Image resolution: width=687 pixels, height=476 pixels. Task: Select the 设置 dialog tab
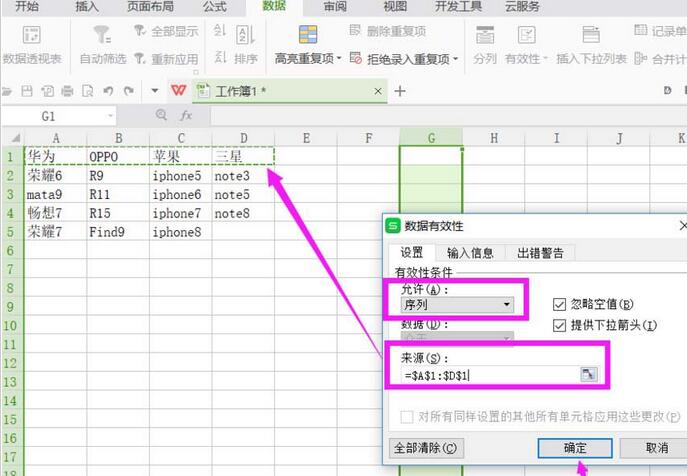click(x=412, y=253)
